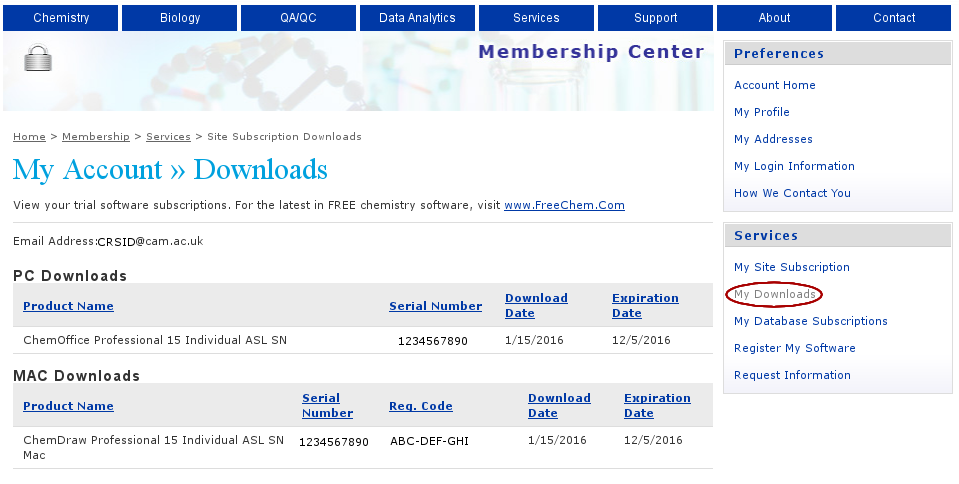Open My Site Subscription link
The image size is (959, 484).
pos(791,267)
